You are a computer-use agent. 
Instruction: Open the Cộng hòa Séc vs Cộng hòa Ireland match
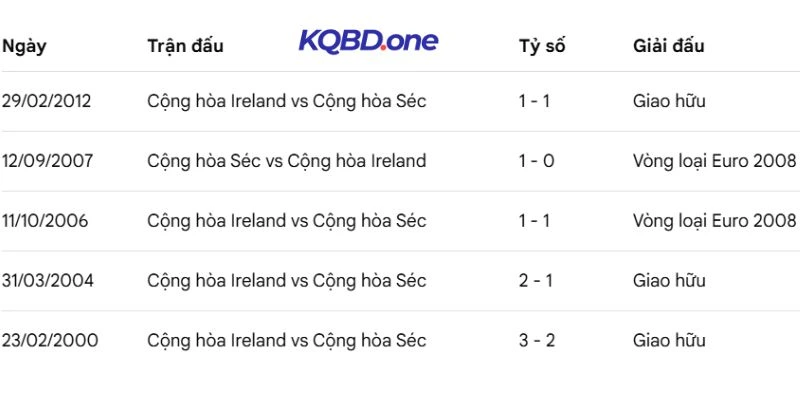point(286,161)
